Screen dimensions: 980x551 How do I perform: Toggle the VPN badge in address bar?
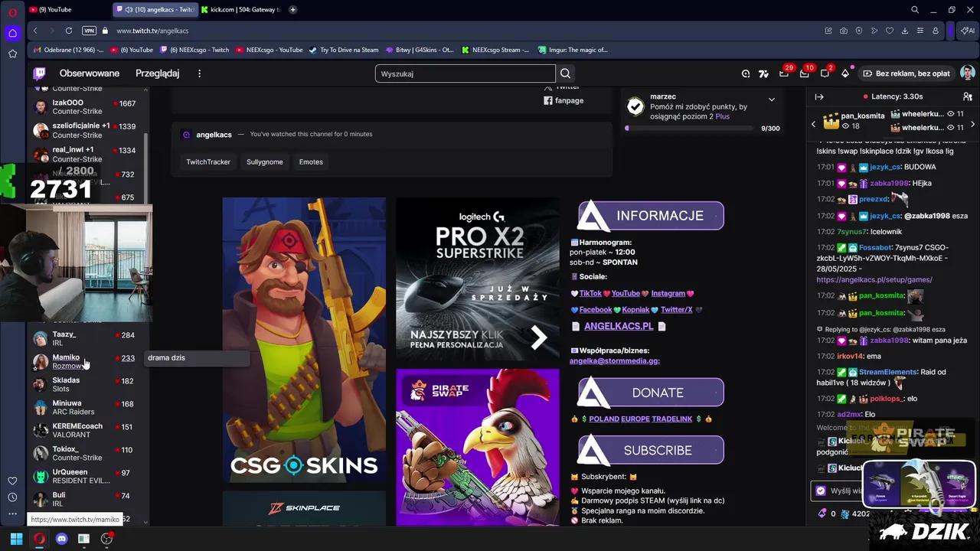[x=89, y=31]
